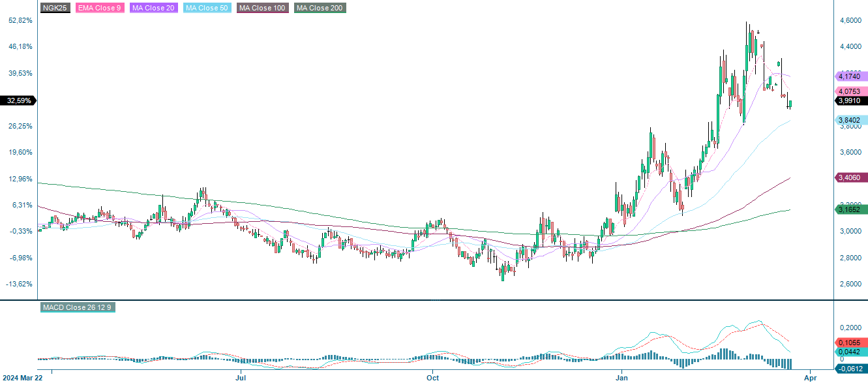
Task: Click the 32.59% highlighted percentage label
Action: [20, 100]
